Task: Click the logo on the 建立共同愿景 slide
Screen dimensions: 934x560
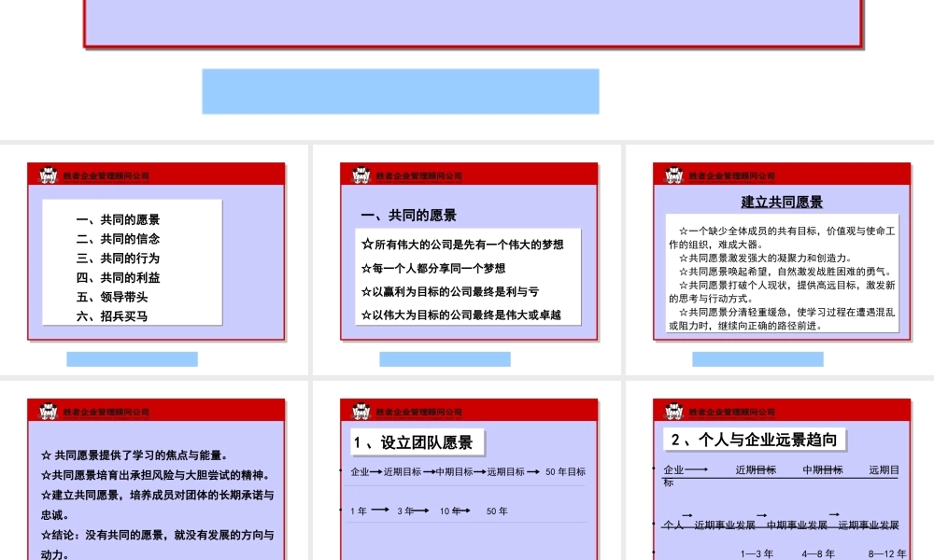Action: (673, 175)
